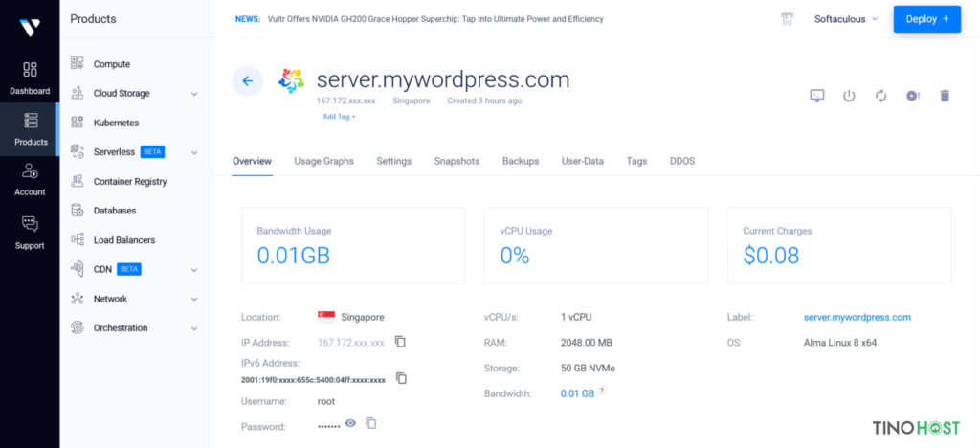Expand the Orchestration submenu chevron
The height and width of the screenshot is (448, 980).
coord(194,328)
